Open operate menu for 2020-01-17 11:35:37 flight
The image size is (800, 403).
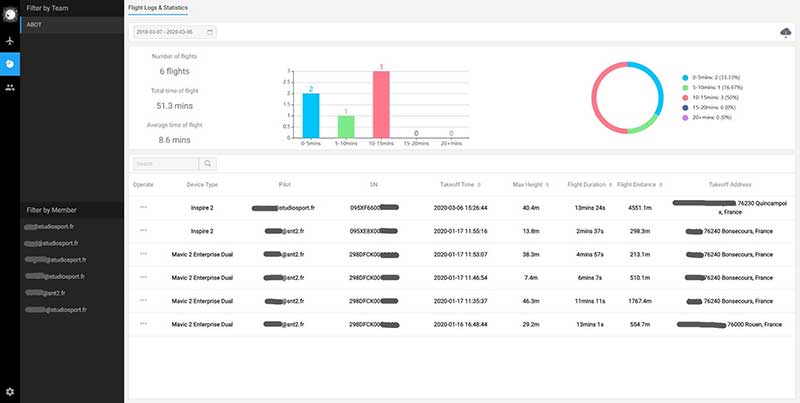(143, 300)
